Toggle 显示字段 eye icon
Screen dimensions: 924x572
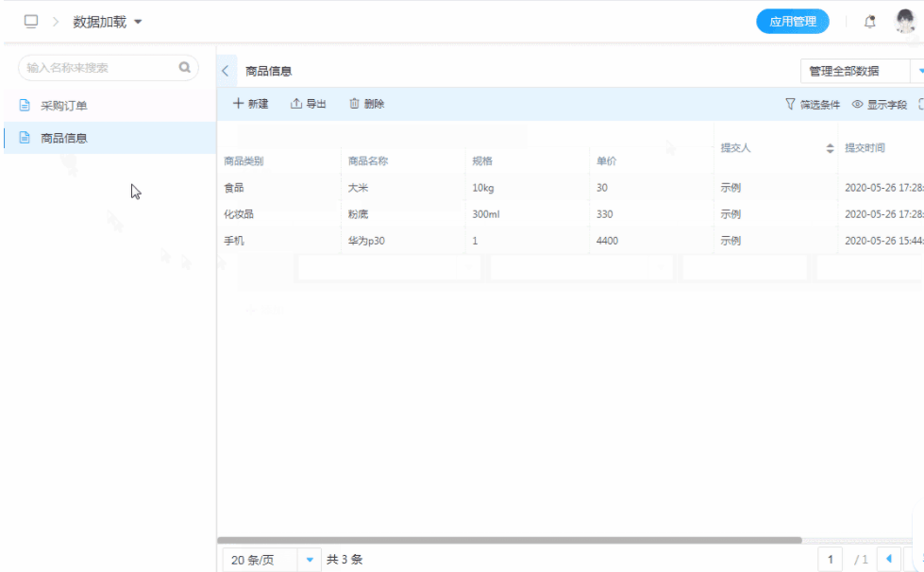pyautogui.click(x=858, y=105)
